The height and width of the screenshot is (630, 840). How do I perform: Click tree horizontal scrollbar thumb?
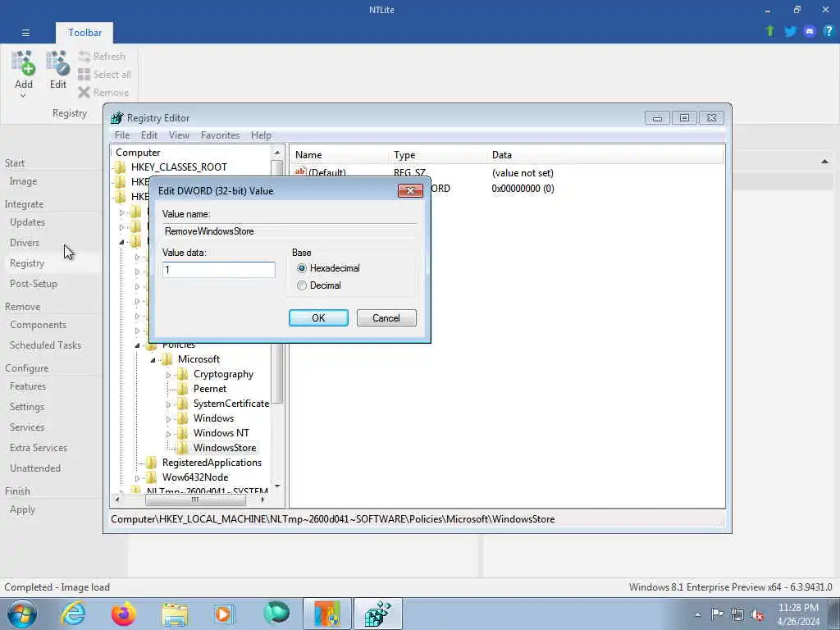tap(195, 500)
